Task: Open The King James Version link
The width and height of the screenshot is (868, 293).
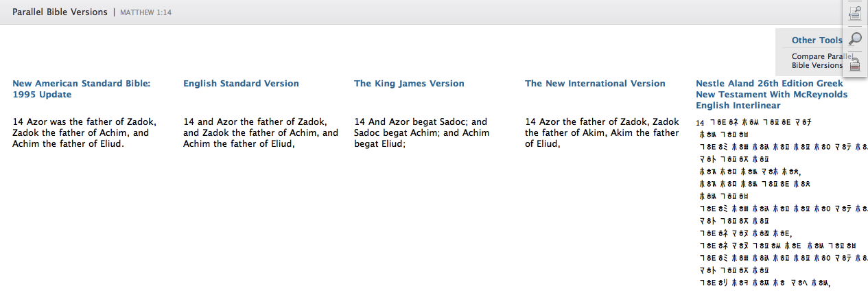Action: 409,83
